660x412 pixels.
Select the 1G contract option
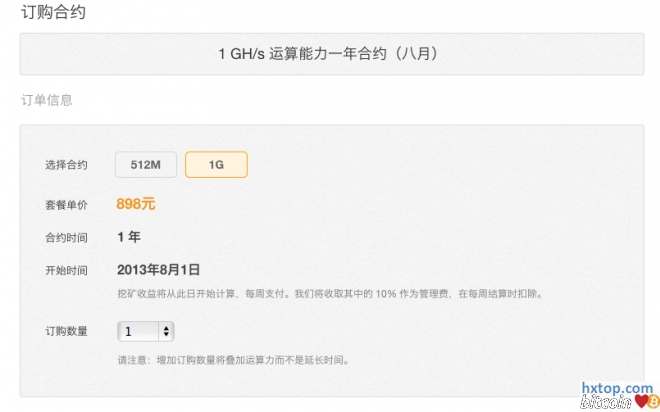coord(216,165)
